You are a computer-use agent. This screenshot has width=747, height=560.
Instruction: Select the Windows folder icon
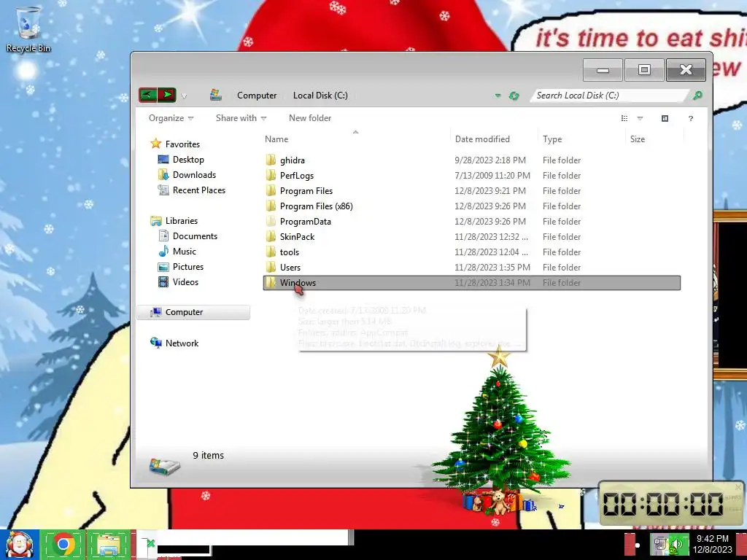(x=271, y=282)
